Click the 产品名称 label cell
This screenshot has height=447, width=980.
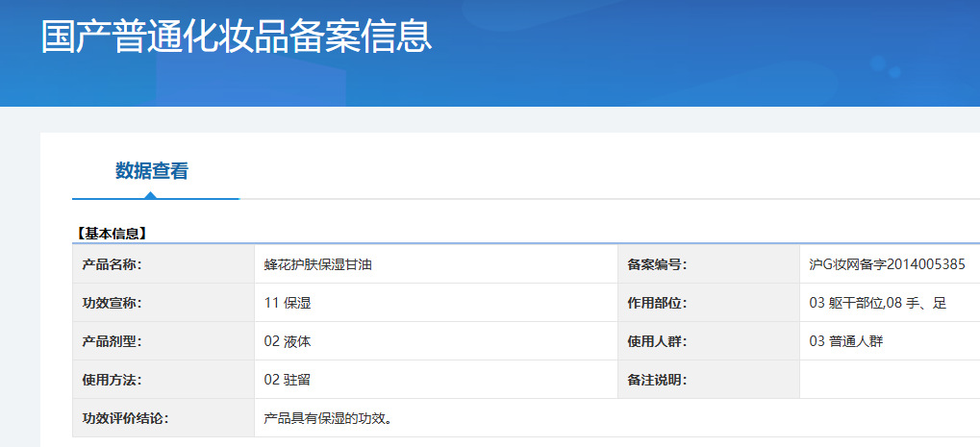pos(163,264)
